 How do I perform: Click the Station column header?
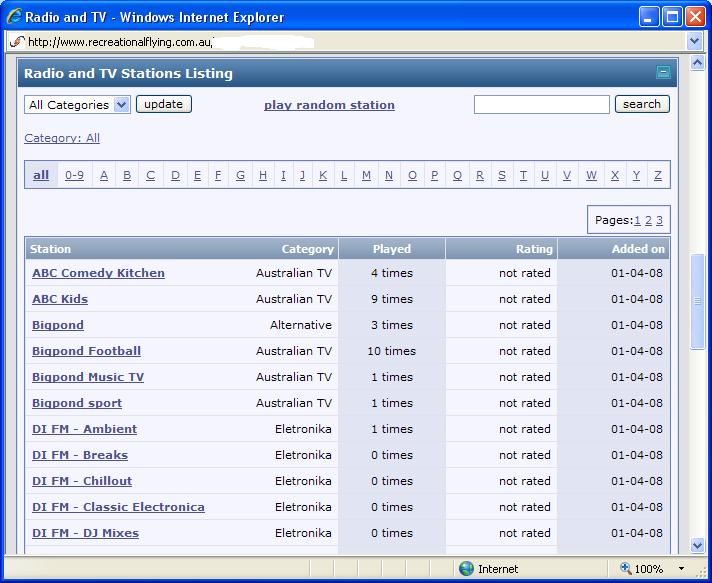[50, 249]
